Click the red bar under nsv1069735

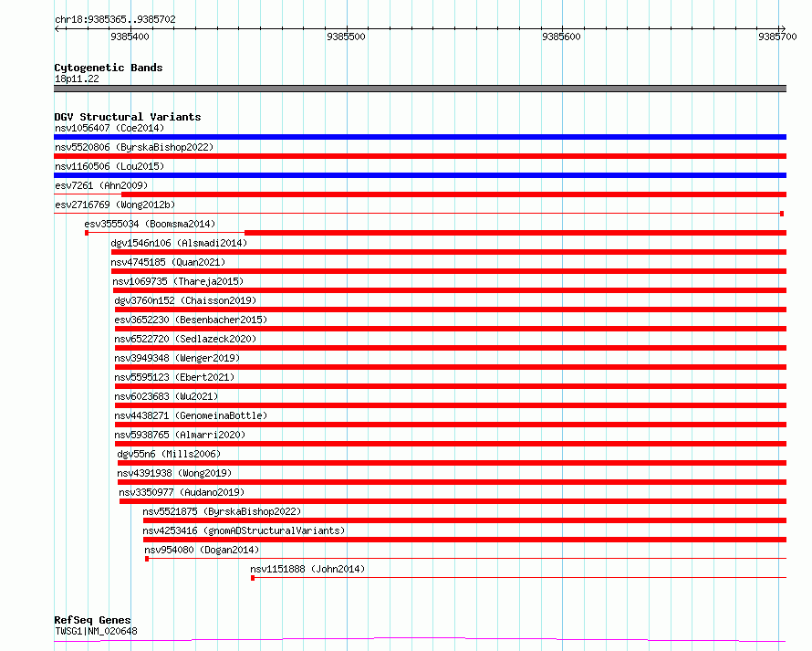click(450, 290)
